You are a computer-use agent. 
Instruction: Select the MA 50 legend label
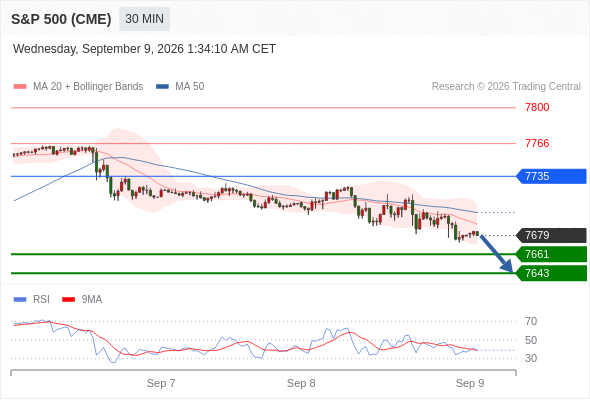tap(190, 87)
